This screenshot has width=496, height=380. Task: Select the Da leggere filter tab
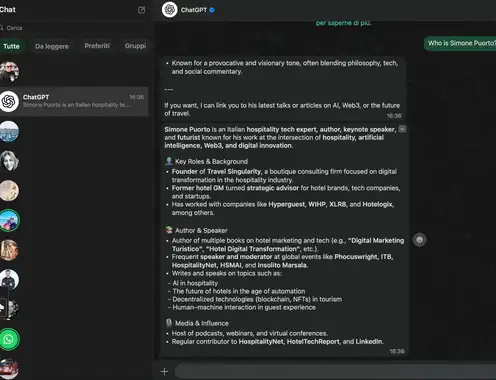click(52, 46)
